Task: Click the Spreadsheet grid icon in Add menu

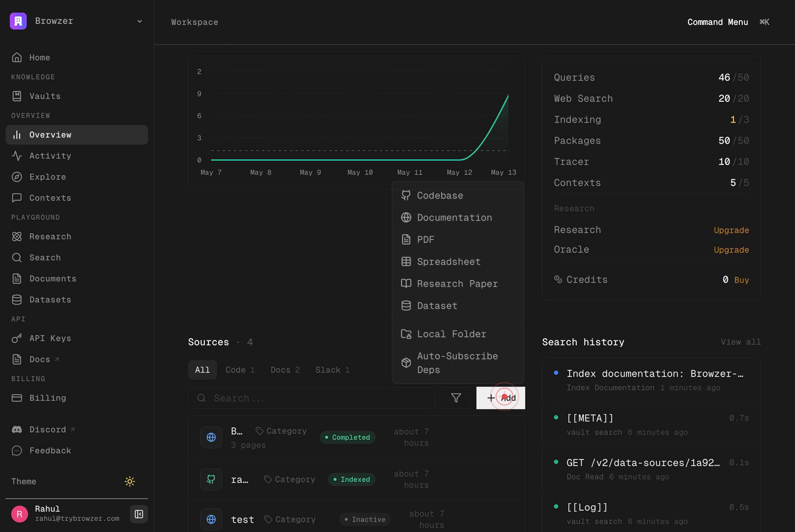Action: (x=406, y=262)
